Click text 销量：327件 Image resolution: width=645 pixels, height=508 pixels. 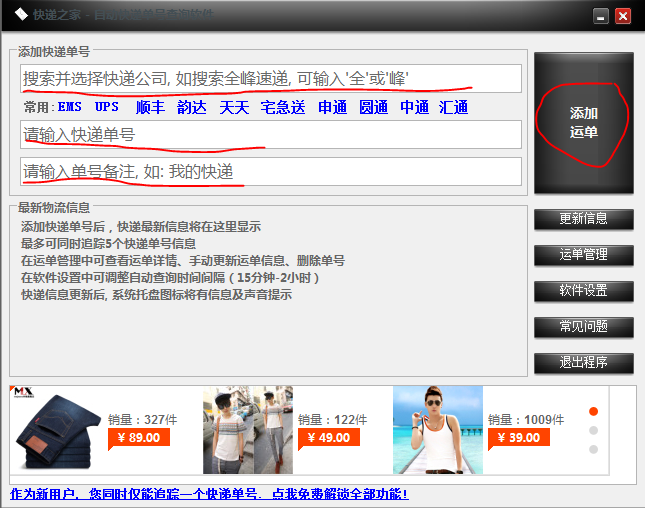tap(142, 420)
